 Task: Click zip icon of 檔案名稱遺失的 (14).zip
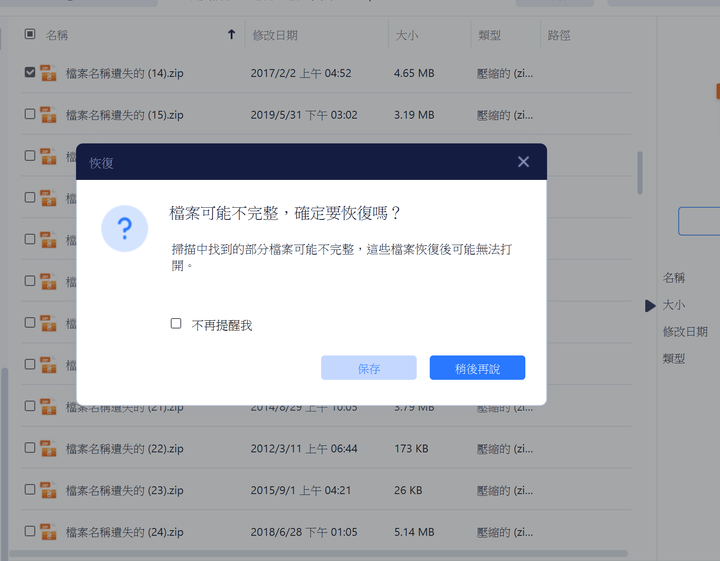(x=48, y=73)
